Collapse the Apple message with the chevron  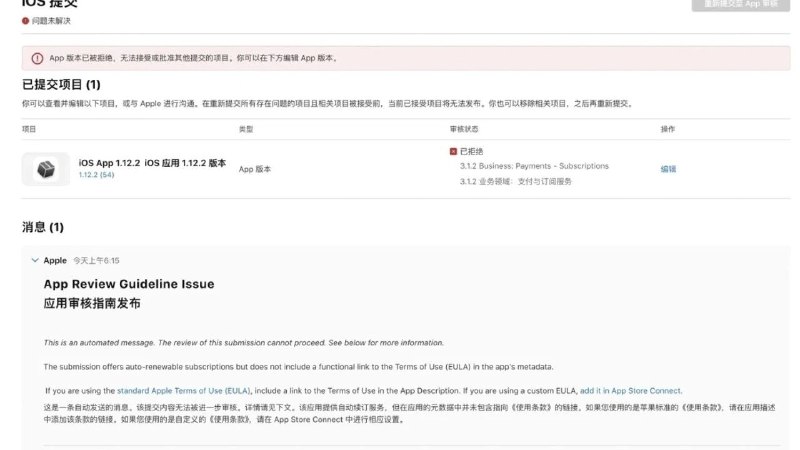(35, 260)
